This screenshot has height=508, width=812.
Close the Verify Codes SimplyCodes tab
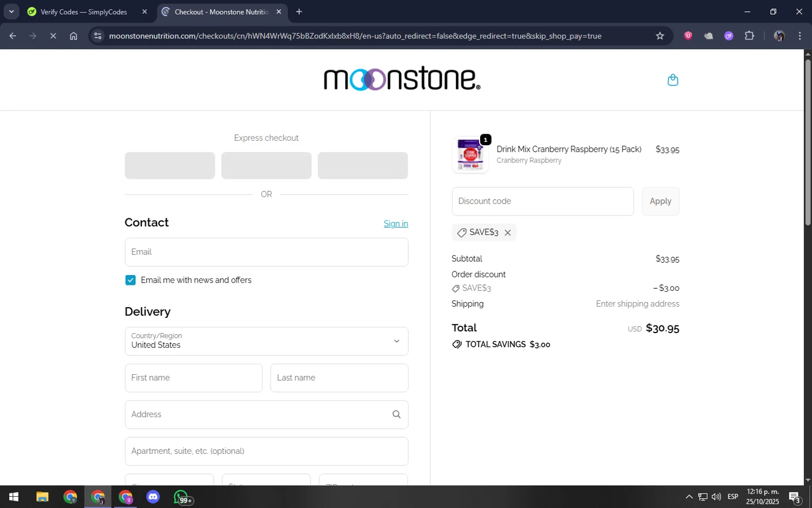click(145, 12)
